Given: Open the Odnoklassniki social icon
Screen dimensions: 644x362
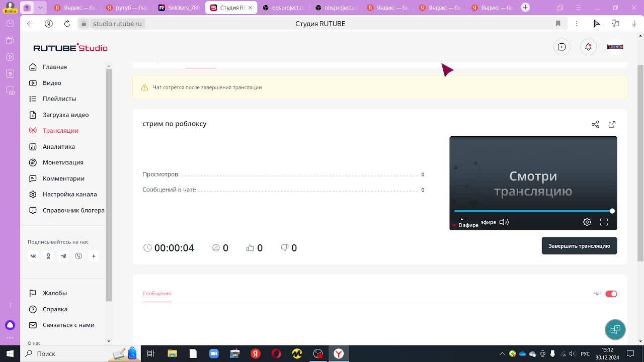Looking at the screenshot, I should pos(48,256).
